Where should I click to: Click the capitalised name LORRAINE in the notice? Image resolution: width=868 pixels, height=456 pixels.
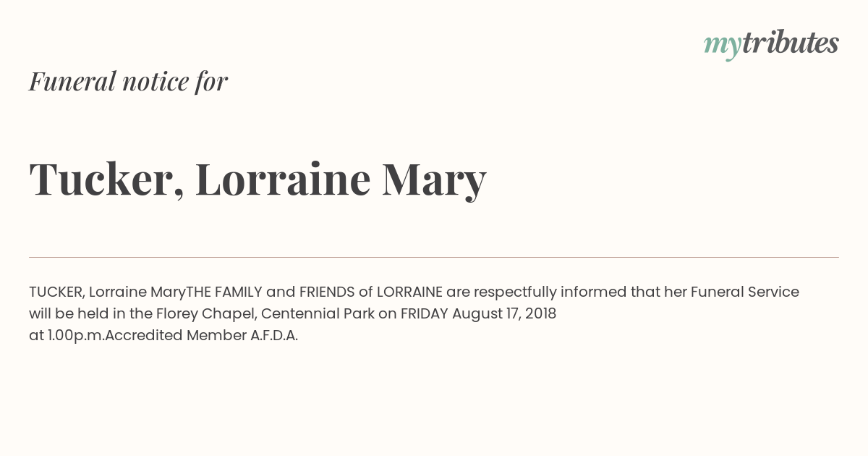pyautogui.click(x=409, y=292)
